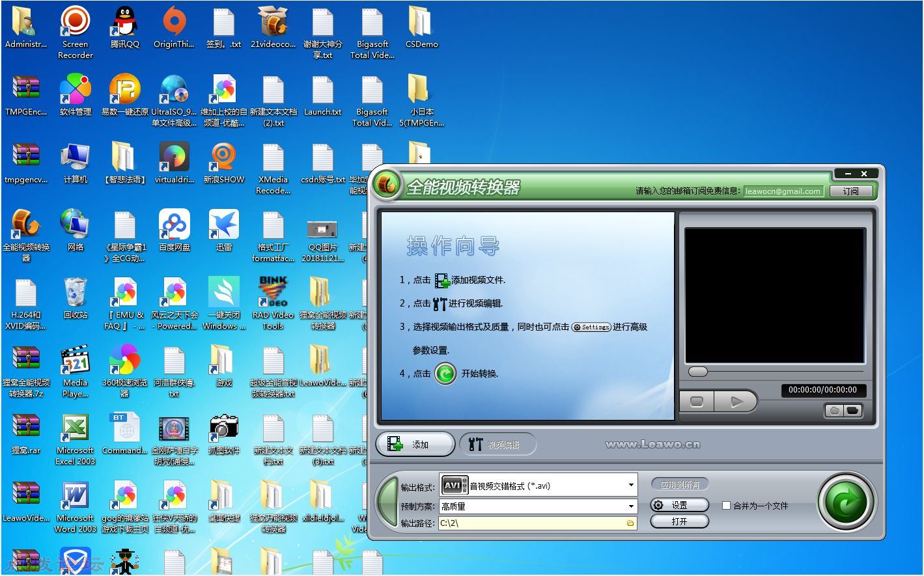
Task: Open 游戏 folder on desktop
Action: pyautogui.click(x=223, y=366)
